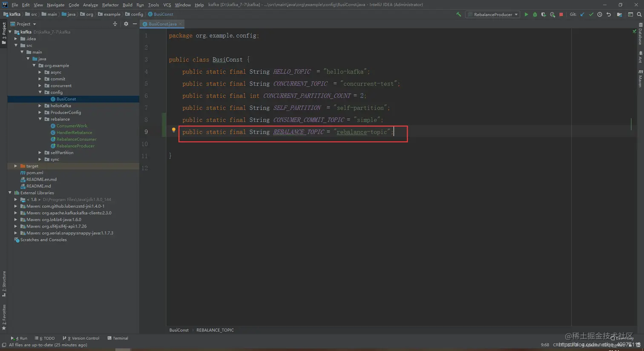This screenshot has width=644, height=351.
Task: Collapse the rebalance package arrow
Action: (40, 119)
